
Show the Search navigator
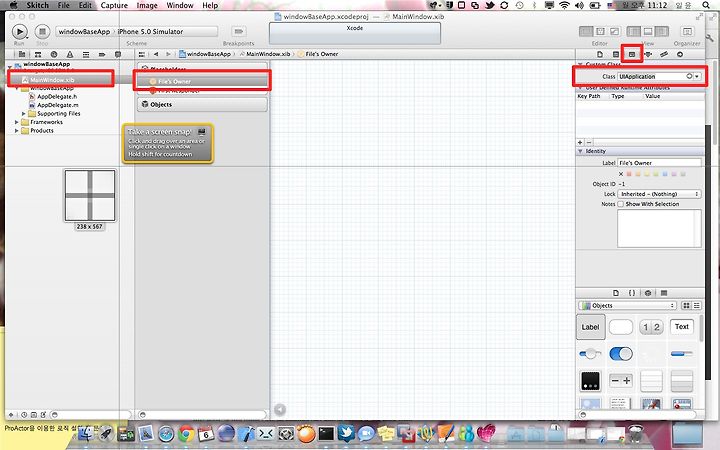54,54
